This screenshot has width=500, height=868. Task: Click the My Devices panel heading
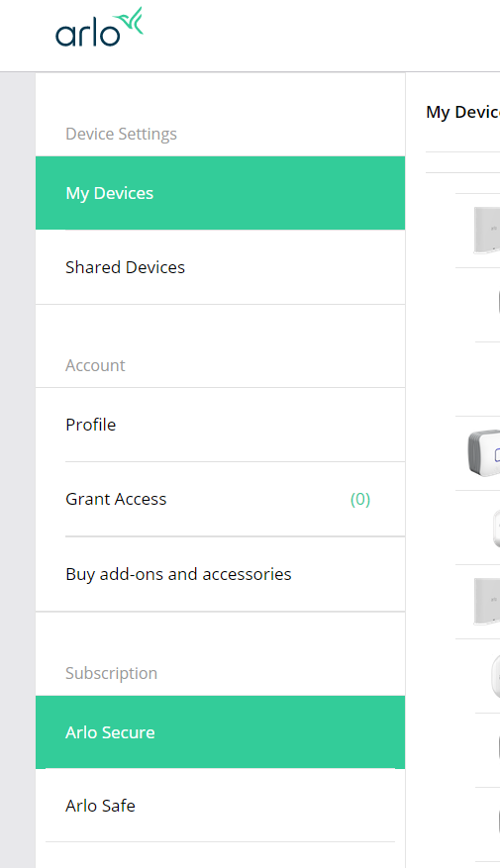463,112
